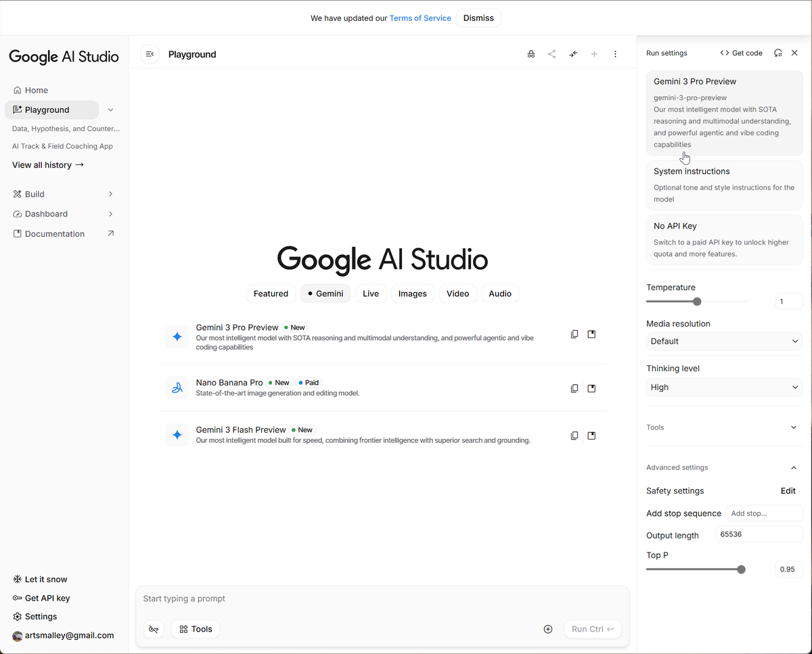Click the No API Key card
The height and width of the screenshot is (654, 812).
(724, 239)
